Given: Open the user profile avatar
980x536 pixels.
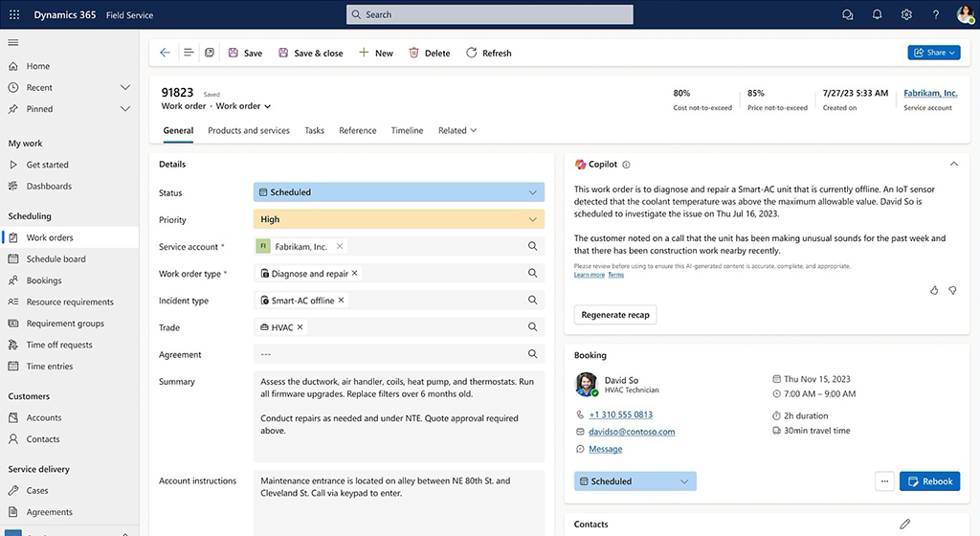Looking at the screenshot, I should click(965, 14).
